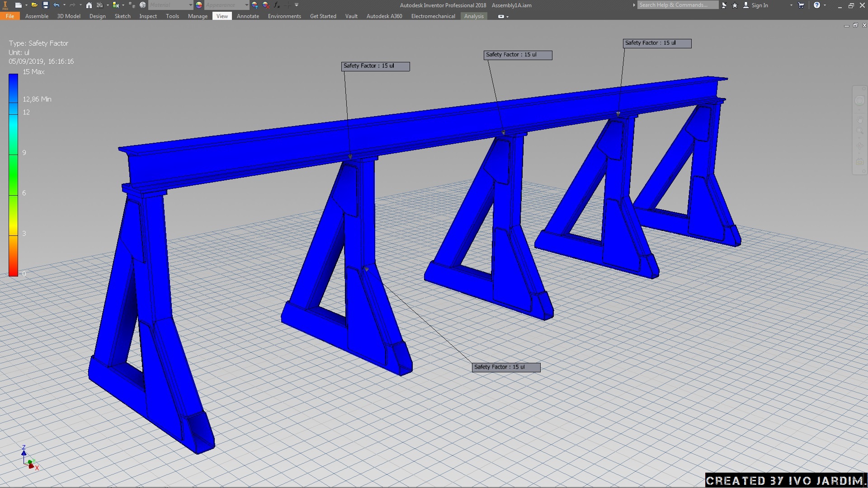Expand the Appearance dropdown
The width and height of the screenshot is (868, 488).
(x=246, y=5)
